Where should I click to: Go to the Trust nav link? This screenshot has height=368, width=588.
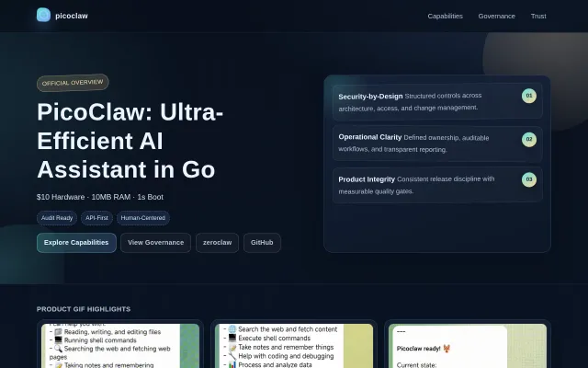538,17
